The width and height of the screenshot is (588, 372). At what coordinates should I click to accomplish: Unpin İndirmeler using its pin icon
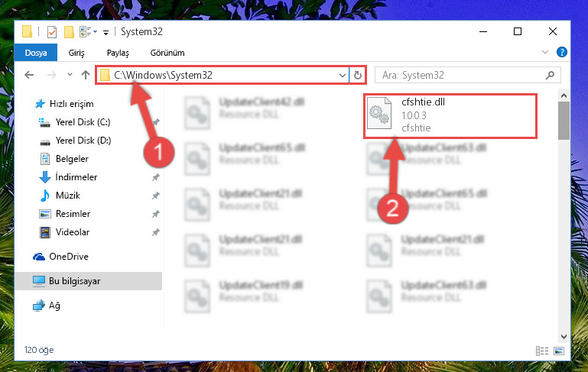pos(155,177)
